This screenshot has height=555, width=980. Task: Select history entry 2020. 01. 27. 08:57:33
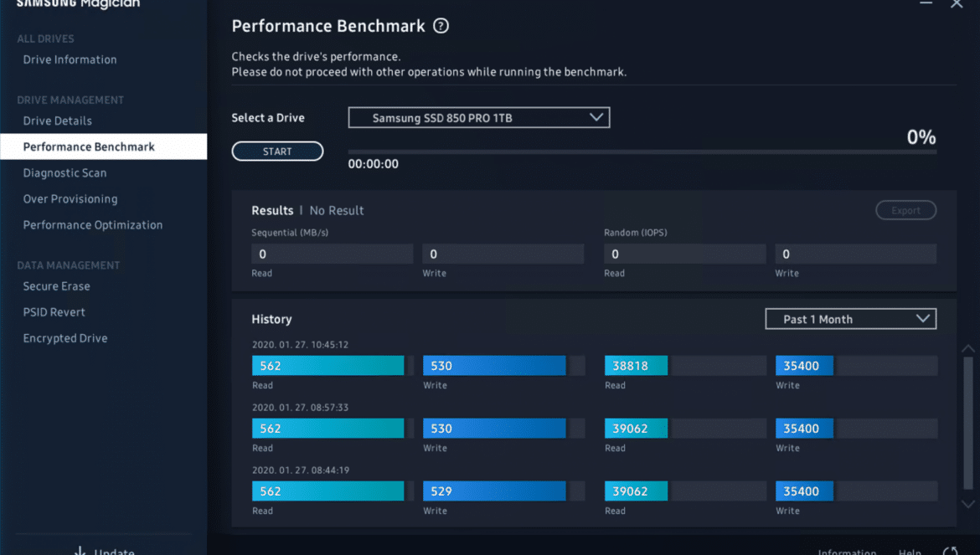300,408
